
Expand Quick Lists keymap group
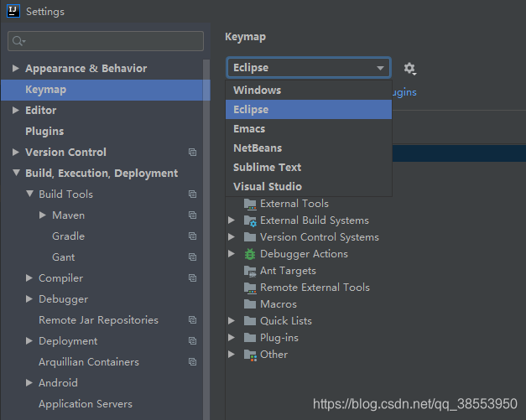point(232,321)
